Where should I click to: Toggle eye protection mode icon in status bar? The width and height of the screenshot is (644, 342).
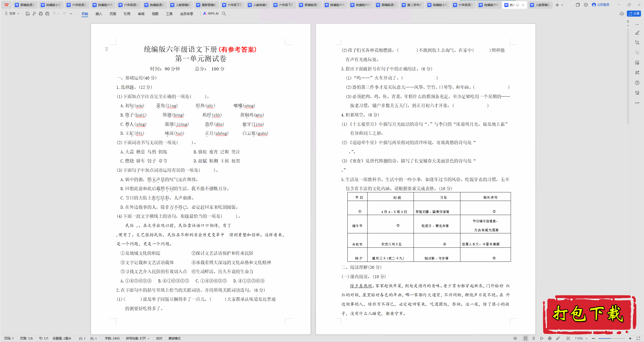coord(515,338)
